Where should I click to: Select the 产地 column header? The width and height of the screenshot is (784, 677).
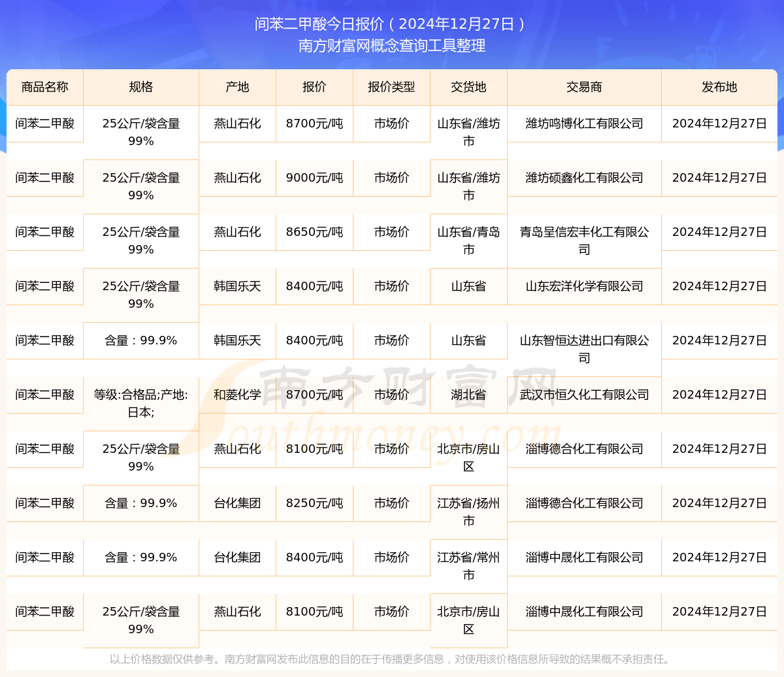tap(237, 87)
